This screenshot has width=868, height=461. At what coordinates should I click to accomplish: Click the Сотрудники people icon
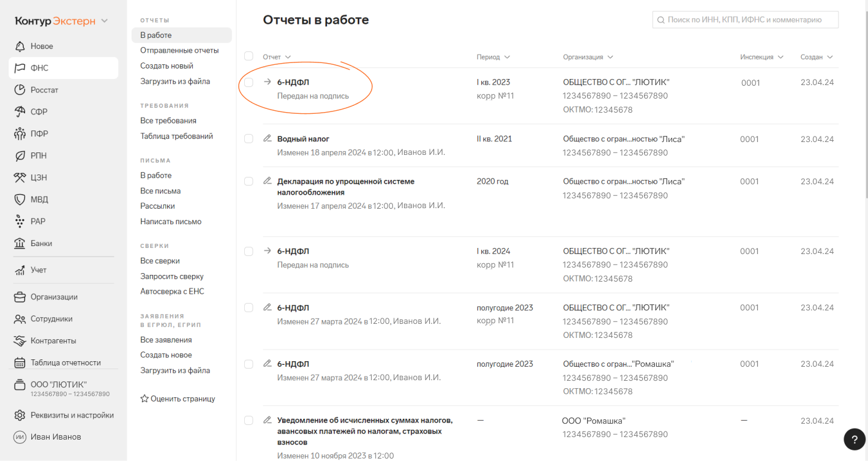tap(20, 319)
